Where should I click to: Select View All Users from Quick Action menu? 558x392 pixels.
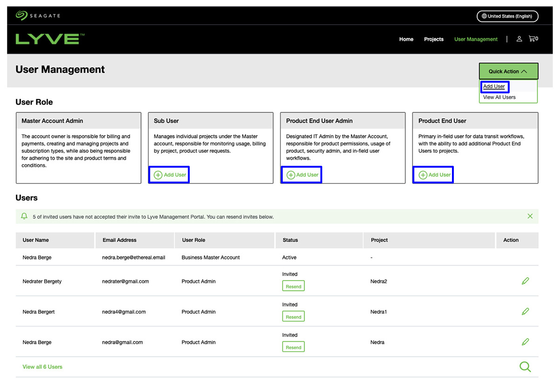coord(499,98)
